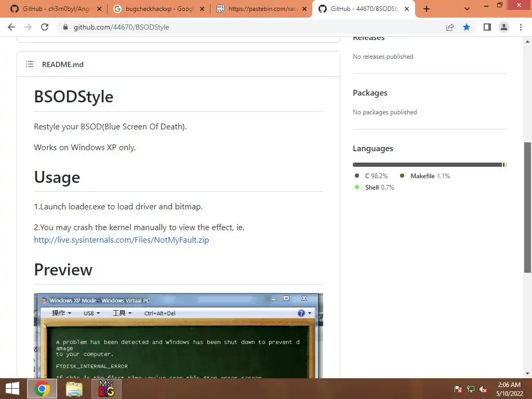Open the NotMyFault.zip sysinternals link
Image resolution: width=532 pixels, height=399 pixels.
[x=122, y=240]
